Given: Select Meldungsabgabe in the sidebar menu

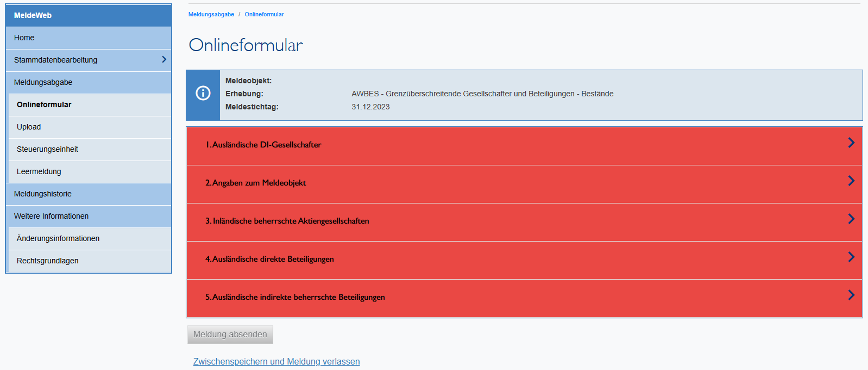Looking at the screenshot, I should [43, 82].
